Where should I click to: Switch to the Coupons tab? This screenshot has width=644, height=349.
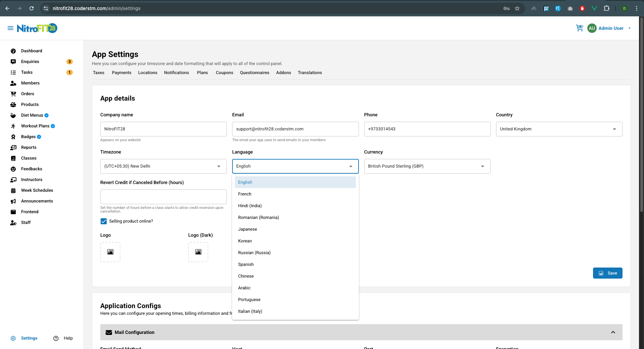pos(224,73)
